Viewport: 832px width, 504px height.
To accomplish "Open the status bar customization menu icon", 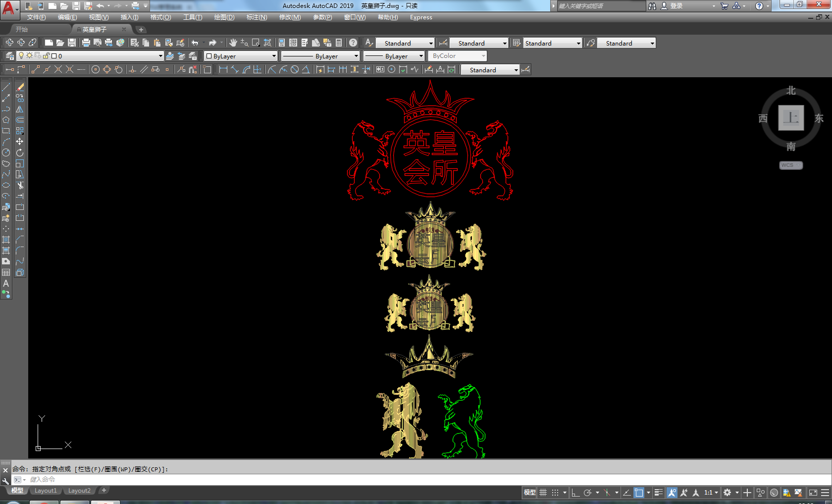I will point(825,493).
